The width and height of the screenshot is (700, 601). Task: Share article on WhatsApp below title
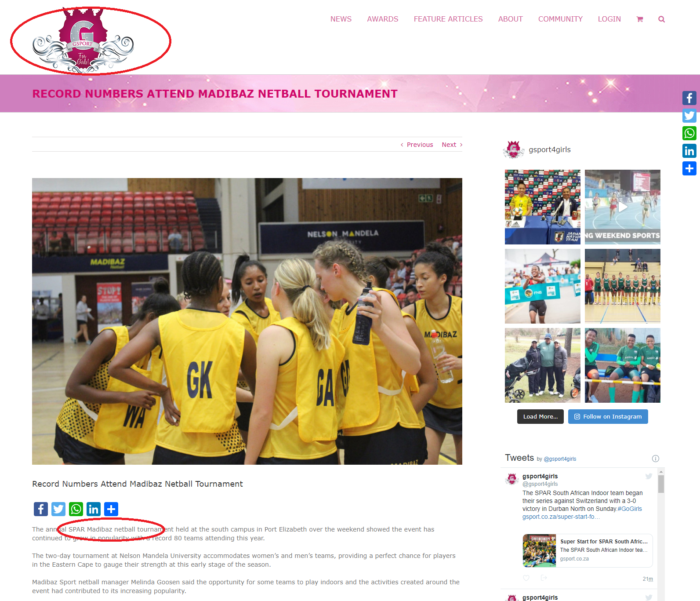76,509
